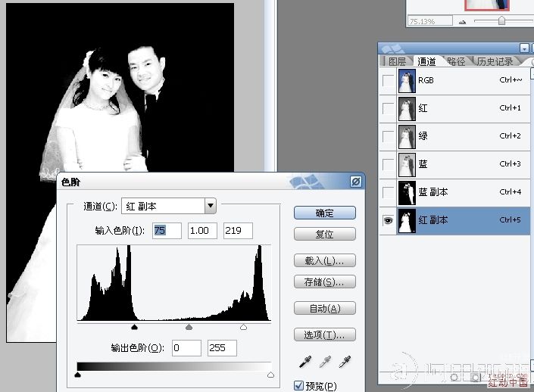Click the 自动 Auto button
Screen dimensions: 534x392
click(324, 308)
